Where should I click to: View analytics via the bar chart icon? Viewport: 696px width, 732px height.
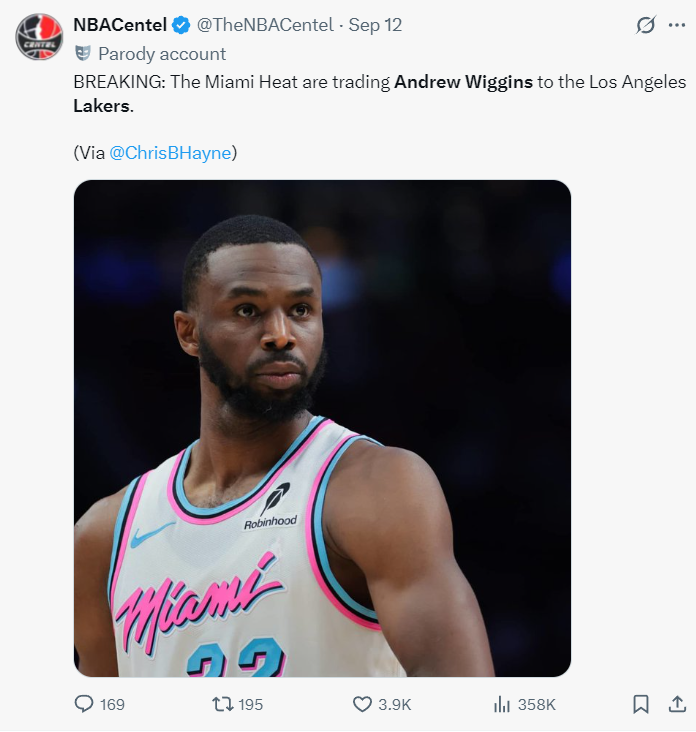pyautogui.click(x=502, y=704)
